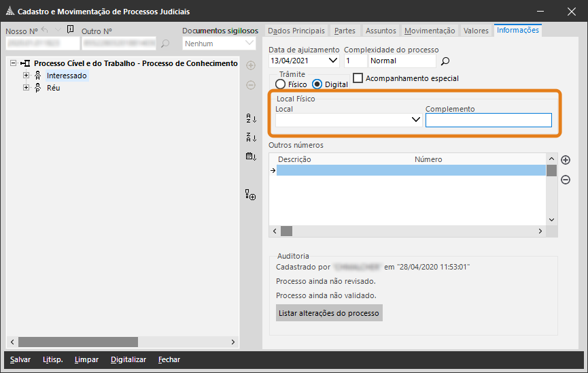588x373 pixels.
Task: Click into the Complemento text field
Action: pos(488,120)
